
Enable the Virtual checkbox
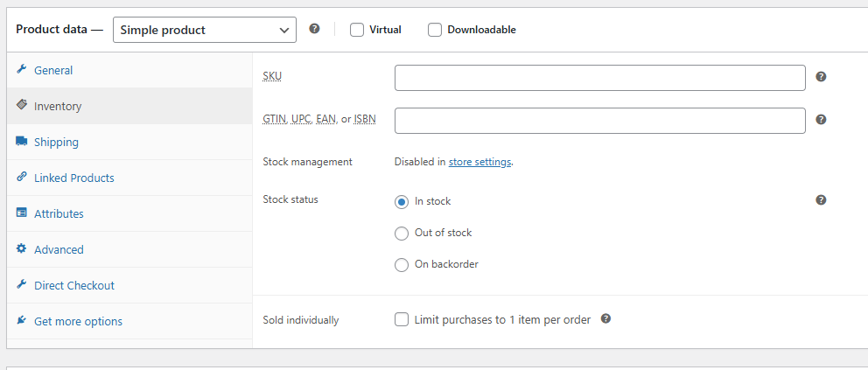tap(357, 30)
